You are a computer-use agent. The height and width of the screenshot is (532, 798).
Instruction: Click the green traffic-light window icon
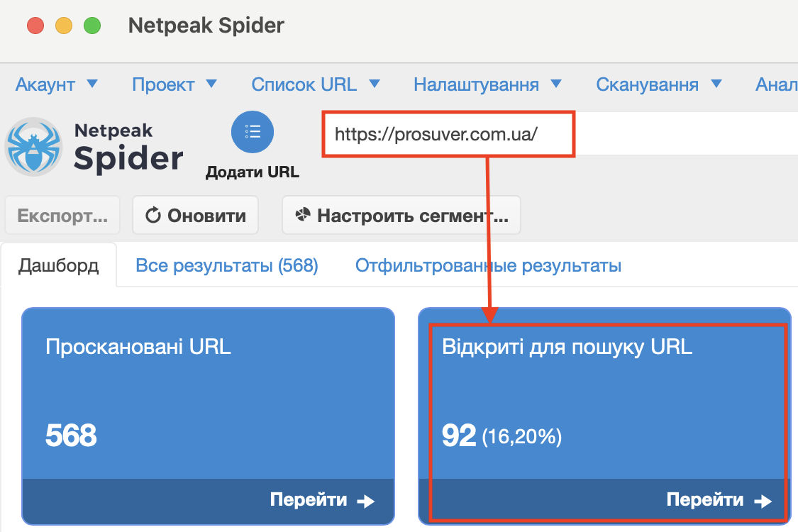92,24
